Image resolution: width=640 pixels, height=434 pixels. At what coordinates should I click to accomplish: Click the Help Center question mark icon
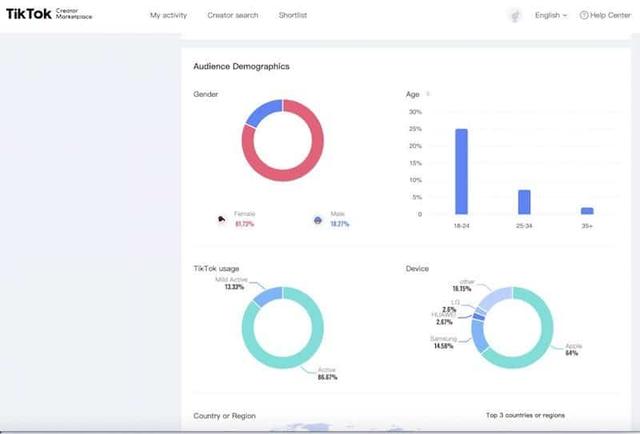pos(584,15)
